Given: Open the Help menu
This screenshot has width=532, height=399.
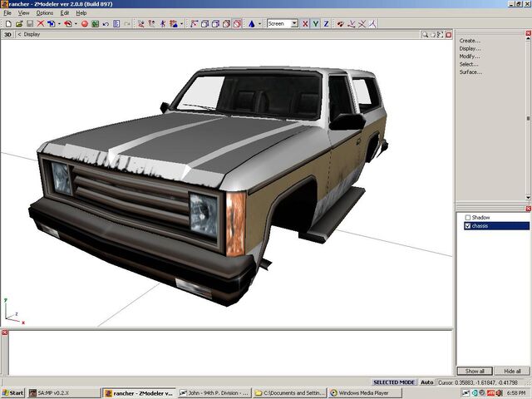Looking at the screenshot, I should (81, 13).
